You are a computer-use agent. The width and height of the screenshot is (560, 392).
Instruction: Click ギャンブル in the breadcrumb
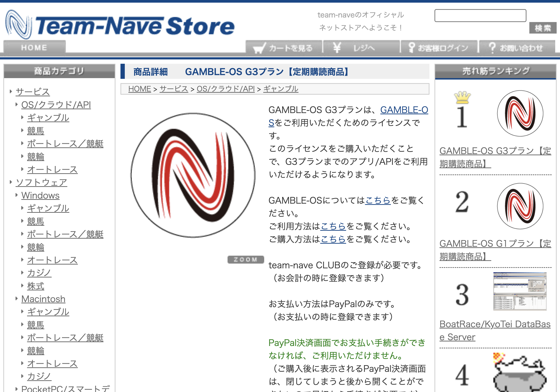(280, 89)
